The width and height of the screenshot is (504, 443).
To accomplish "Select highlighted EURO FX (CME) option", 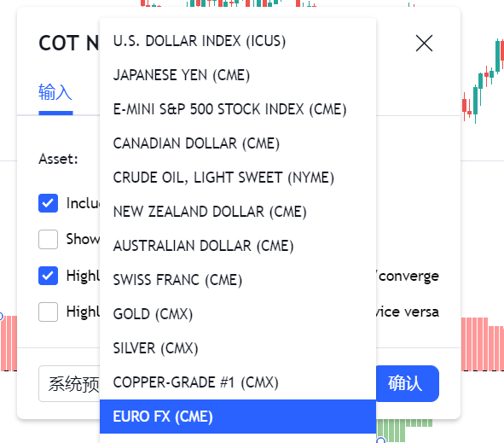I will click(x=238, y=417).
